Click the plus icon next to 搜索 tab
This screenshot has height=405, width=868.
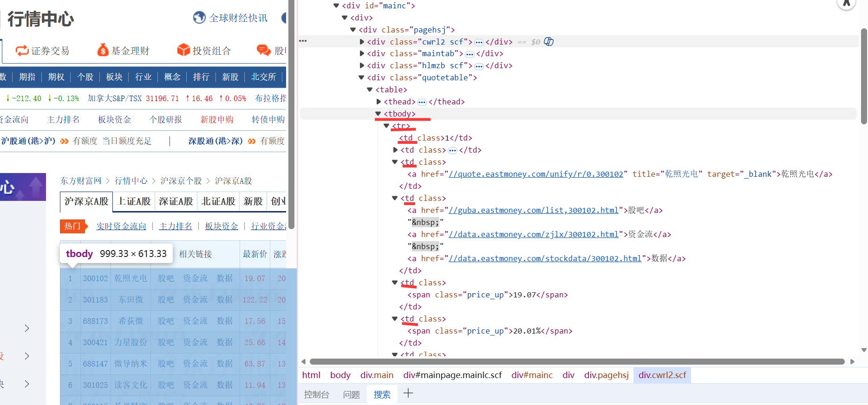pyautogui.click(x=408, y=393)
